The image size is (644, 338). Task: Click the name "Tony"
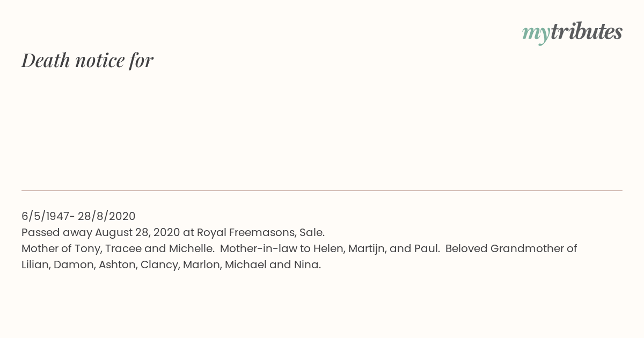90,248
